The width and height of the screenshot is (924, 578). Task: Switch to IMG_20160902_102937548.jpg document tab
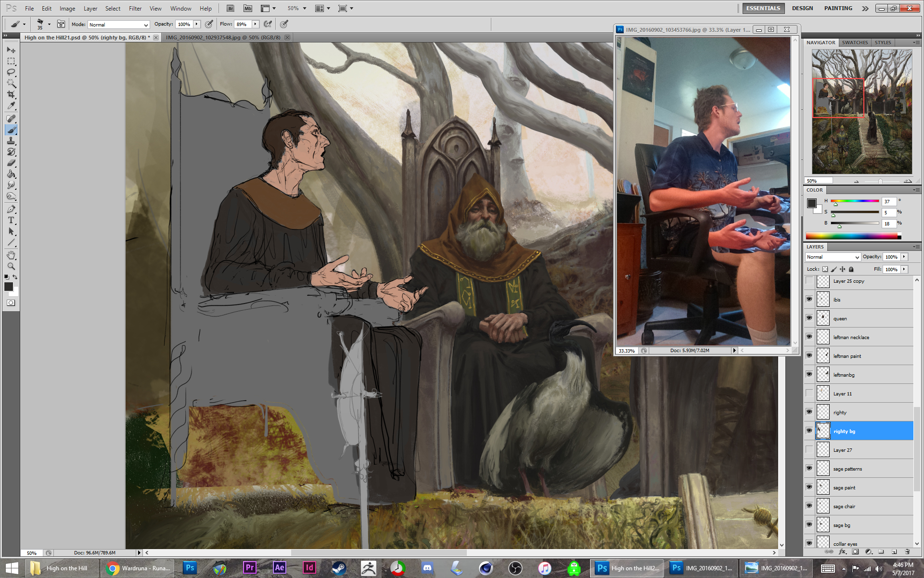point(223,37)
